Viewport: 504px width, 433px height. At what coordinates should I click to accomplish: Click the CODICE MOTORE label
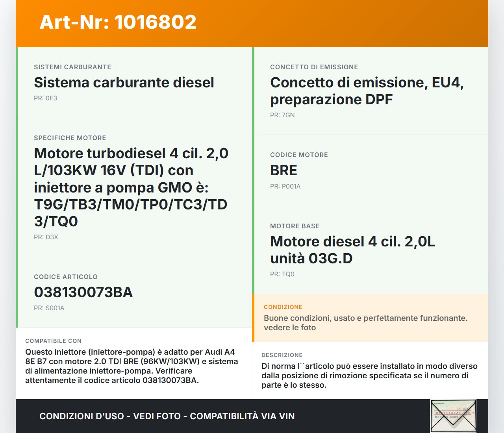tap(298, 155)
